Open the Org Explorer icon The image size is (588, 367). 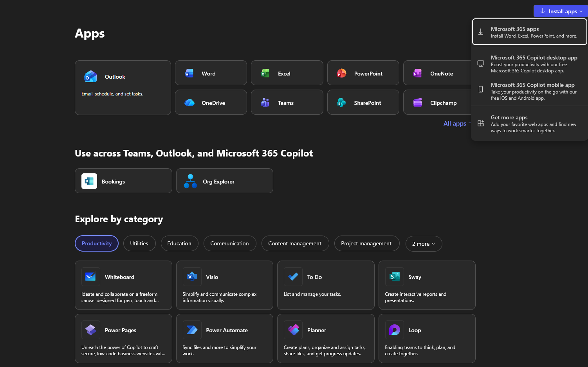(190, 181)
